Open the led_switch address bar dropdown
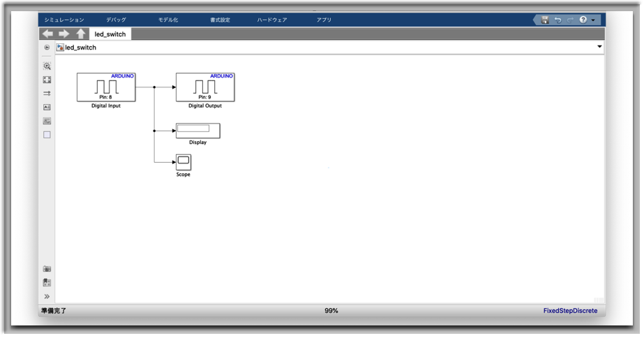Screen dimensions: 644x338 599,47
